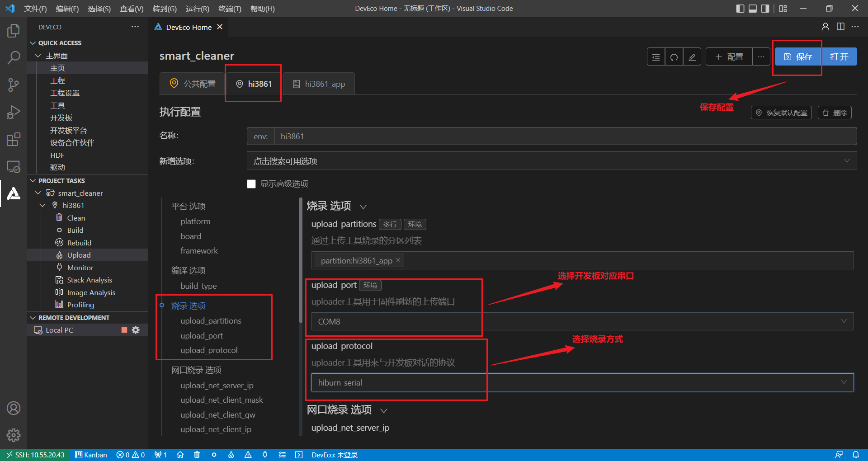Screen dimensions: 868x461
Task: Click 恢复默认配置 button
Action: point(782,113)
